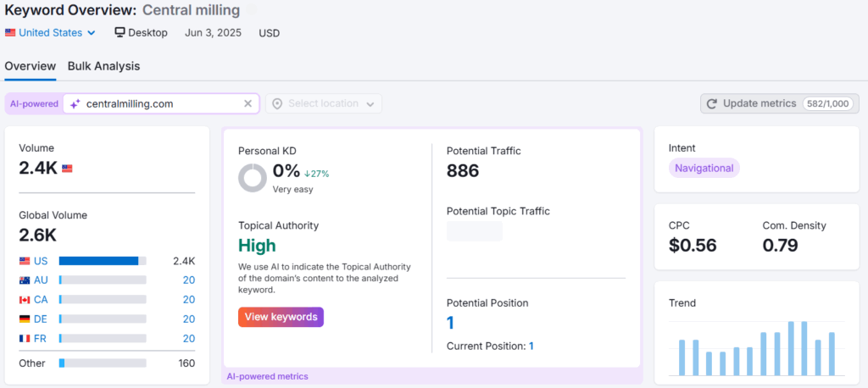Screen dimensions: 868x388
Task: Click the France flag icon
Action: click(25, 338)
